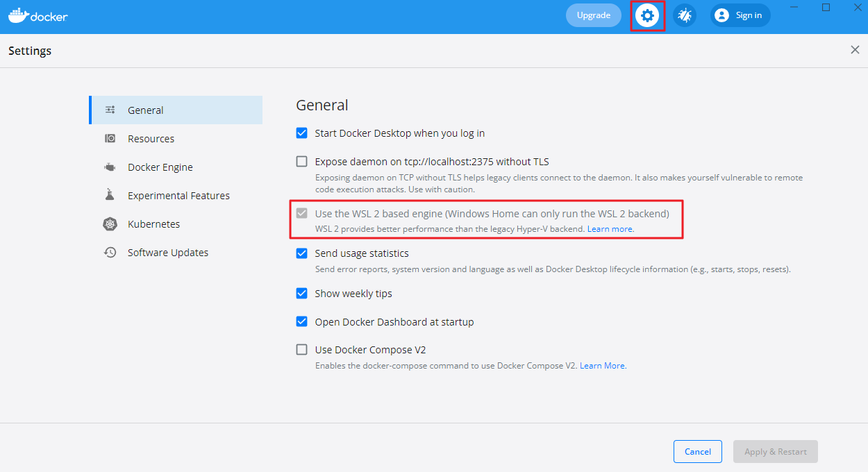The width and height of the screenshot is (868, 472).
Task: Enable Use Docker Compose V2
Action: click(301, 349)
